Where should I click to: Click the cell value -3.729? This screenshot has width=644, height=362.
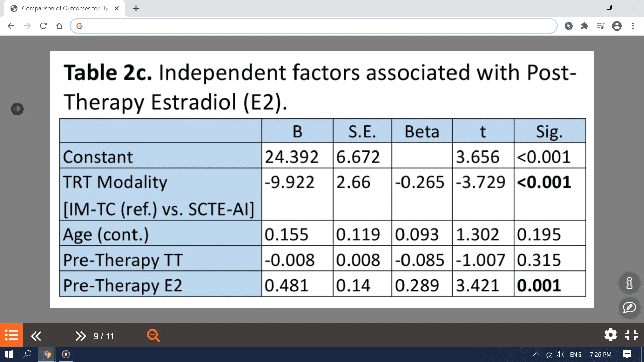coord(481,182)
